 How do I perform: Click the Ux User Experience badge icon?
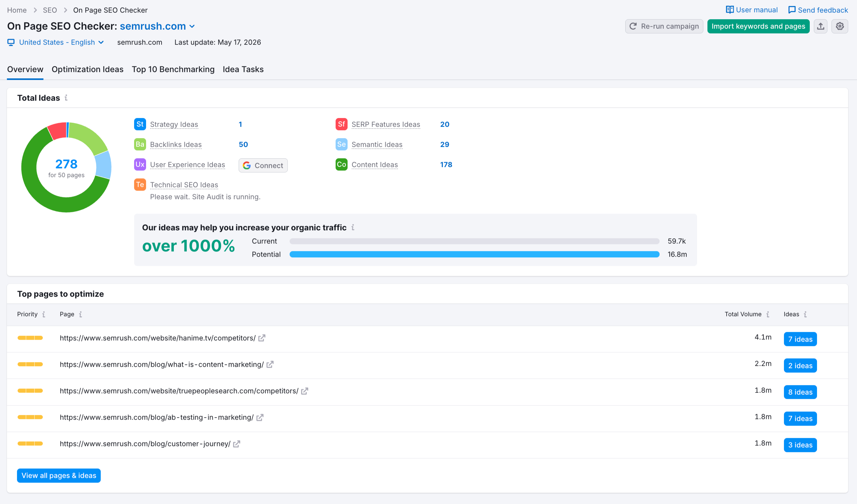140,164
